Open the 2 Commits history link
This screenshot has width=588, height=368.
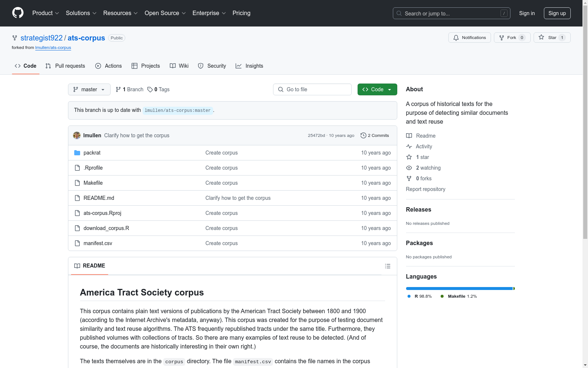click(x=375, y=135)
